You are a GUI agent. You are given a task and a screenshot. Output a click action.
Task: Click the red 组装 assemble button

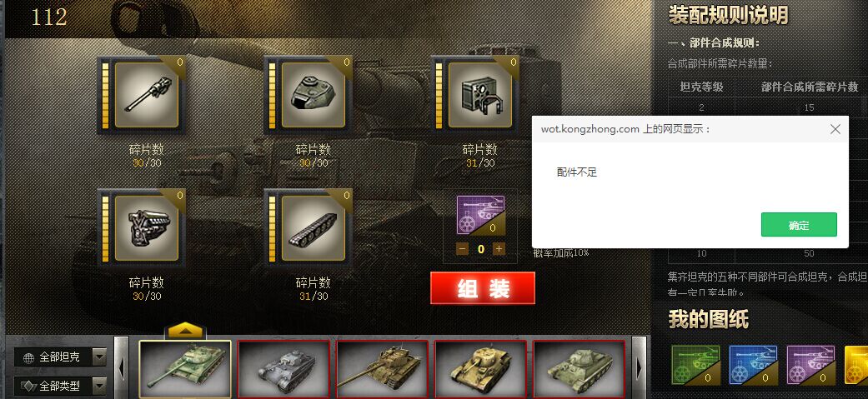pos(483,288)
